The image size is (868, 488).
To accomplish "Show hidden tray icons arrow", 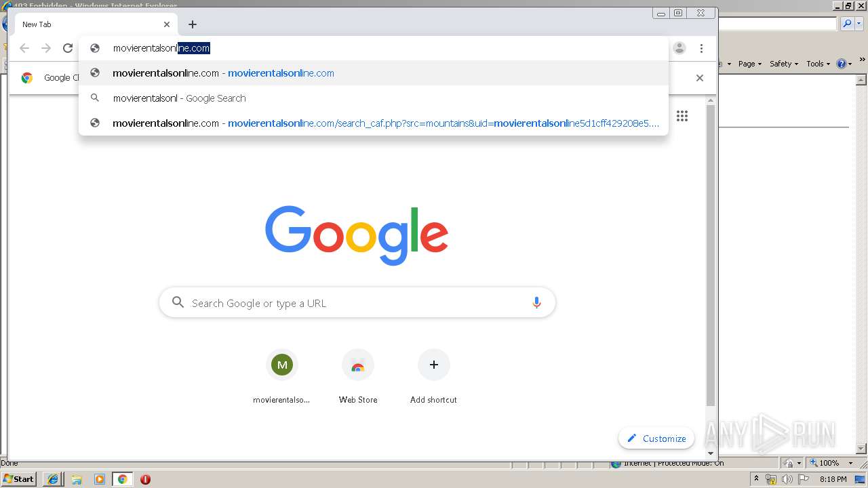I will [x=757, y=479].
